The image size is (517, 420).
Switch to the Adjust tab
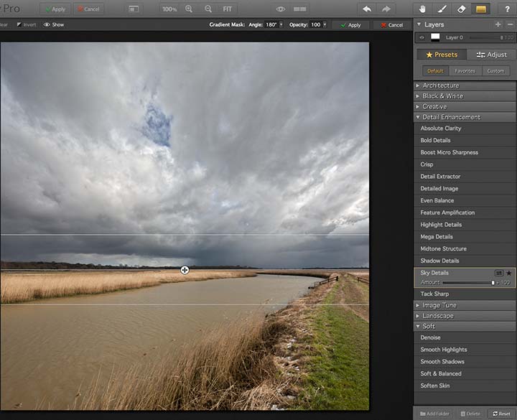tap(491, 55)
